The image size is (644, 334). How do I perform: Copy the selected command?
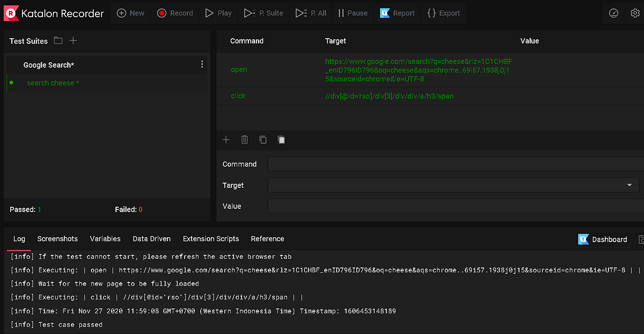(x=263, y=140)
